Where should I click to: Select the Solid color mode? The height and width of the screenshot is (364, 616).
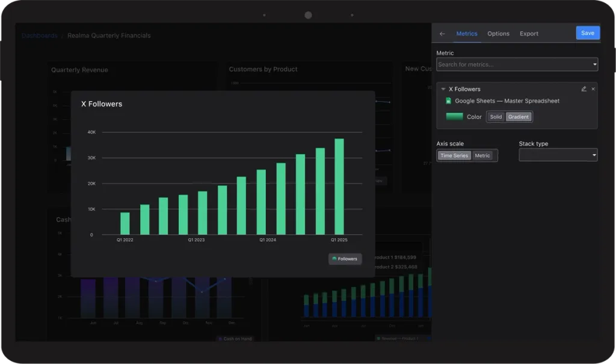point(496,117)
